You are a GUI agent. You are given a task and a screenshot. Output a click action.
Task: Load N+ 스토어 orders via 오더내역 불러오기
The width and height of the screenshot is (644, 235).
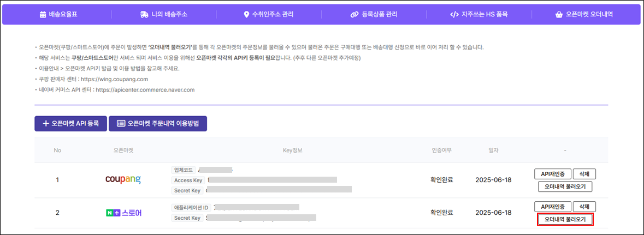[x=565, y=220]
